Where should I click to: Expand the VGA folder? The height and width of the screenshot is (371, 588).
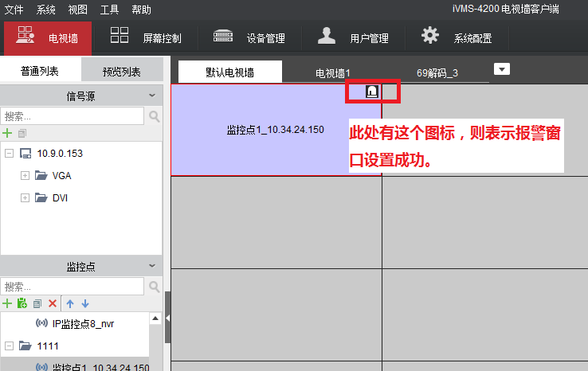pyautogui.click(x=25, y=175)
